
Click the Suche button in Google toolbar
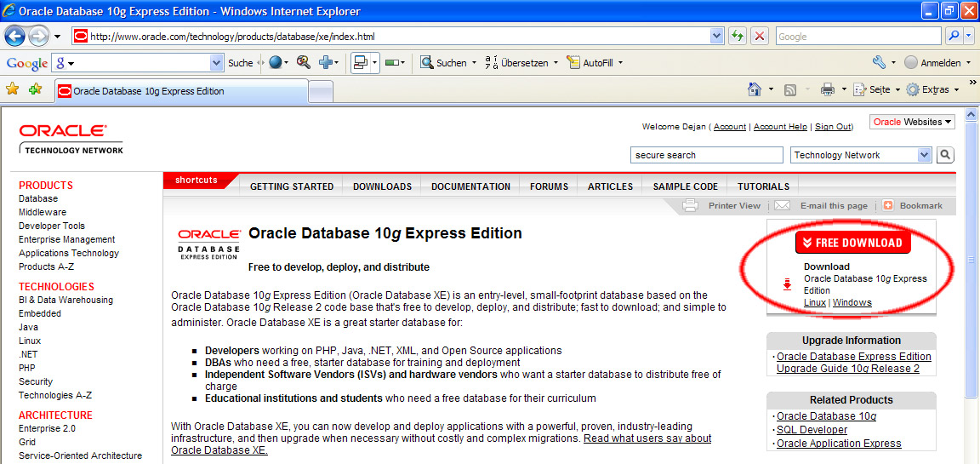coord(240,62)
